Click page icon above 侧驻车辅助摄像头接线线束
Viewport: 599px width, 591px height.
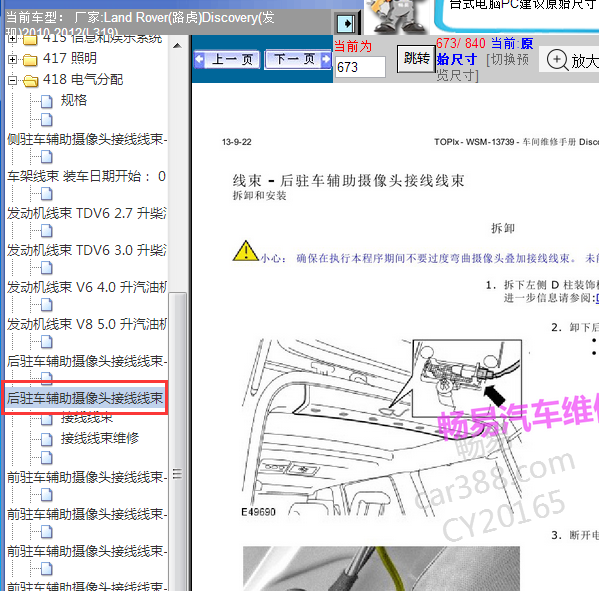47,120
